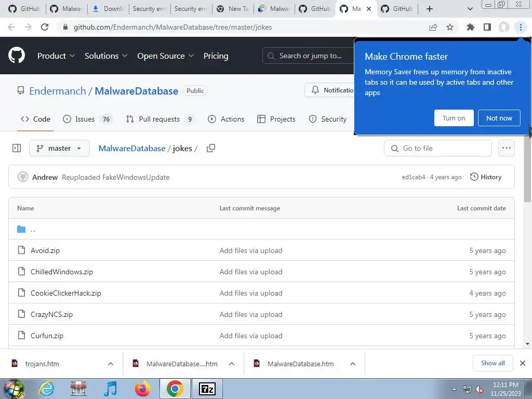Launch Internet Explorer from the taskbar

46,389
